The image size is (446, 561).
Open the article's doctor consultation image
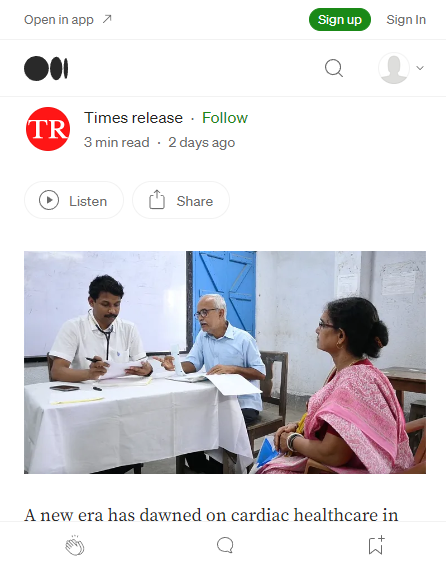click(x=225, y=362)
